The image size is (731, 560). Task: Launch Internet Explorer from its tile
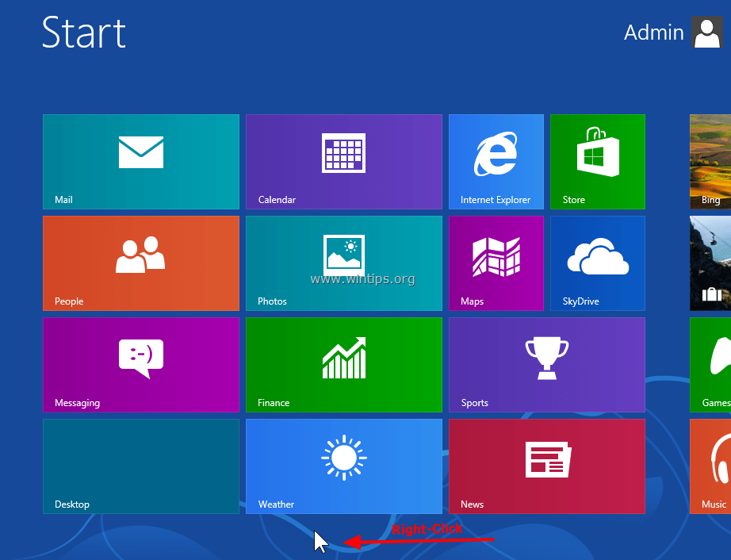click(x=496, y=161)
